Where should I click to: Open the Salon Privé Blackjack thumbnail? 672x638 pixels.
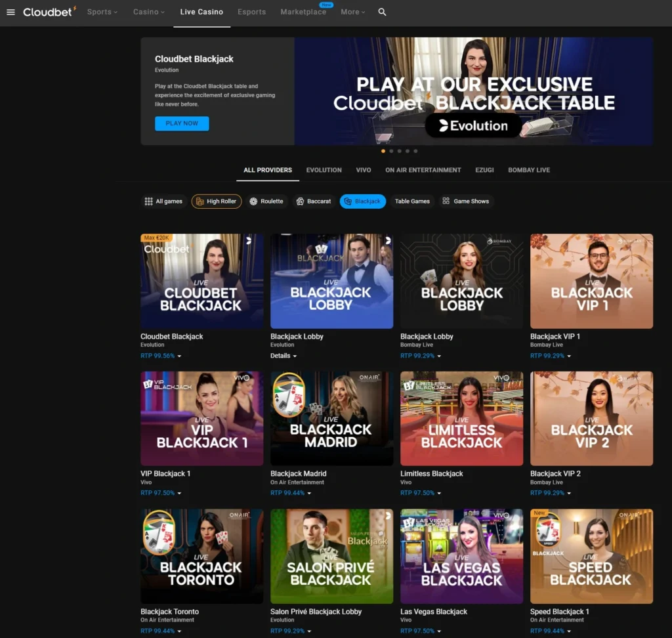pos(331,557)
